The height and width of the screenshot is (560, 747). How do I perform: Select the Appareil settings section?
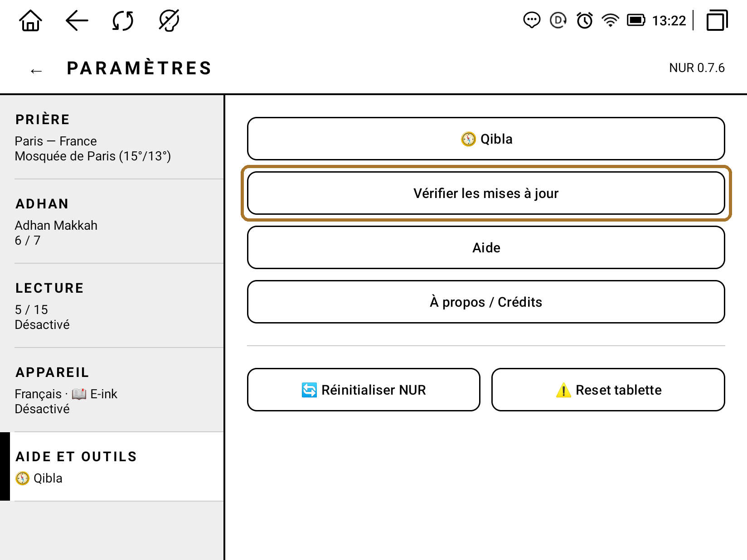[112, 390]
